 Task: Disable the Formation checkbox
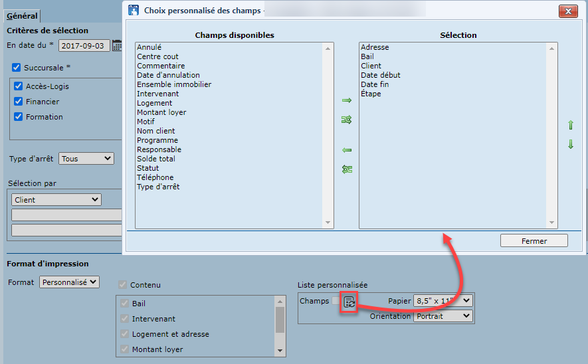(19, 117)
